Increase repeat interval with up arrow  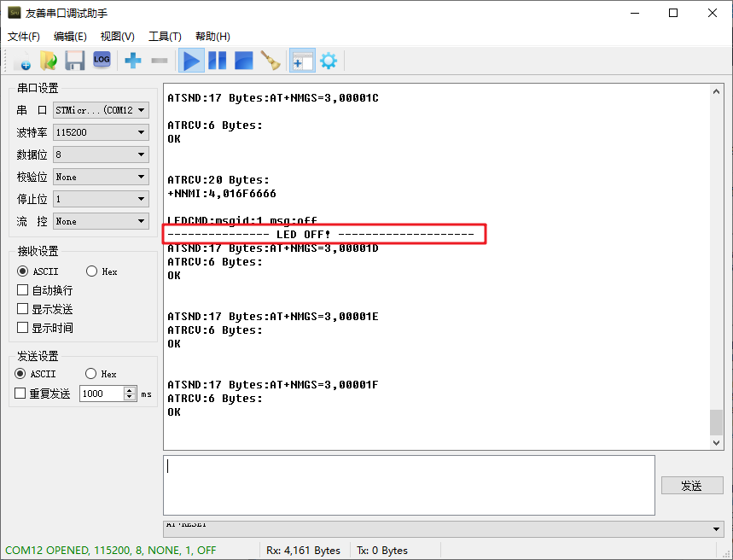point(130,390)
